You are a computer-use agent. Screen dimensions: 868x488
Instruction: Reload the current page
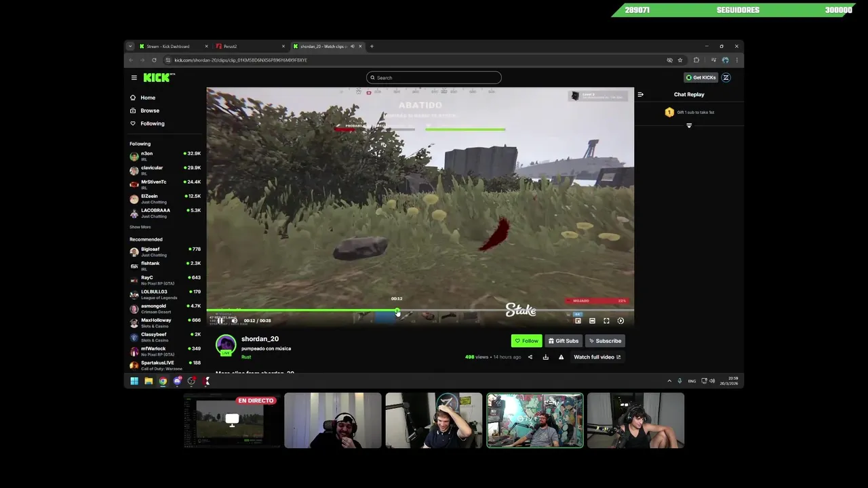tap(154, 60)
